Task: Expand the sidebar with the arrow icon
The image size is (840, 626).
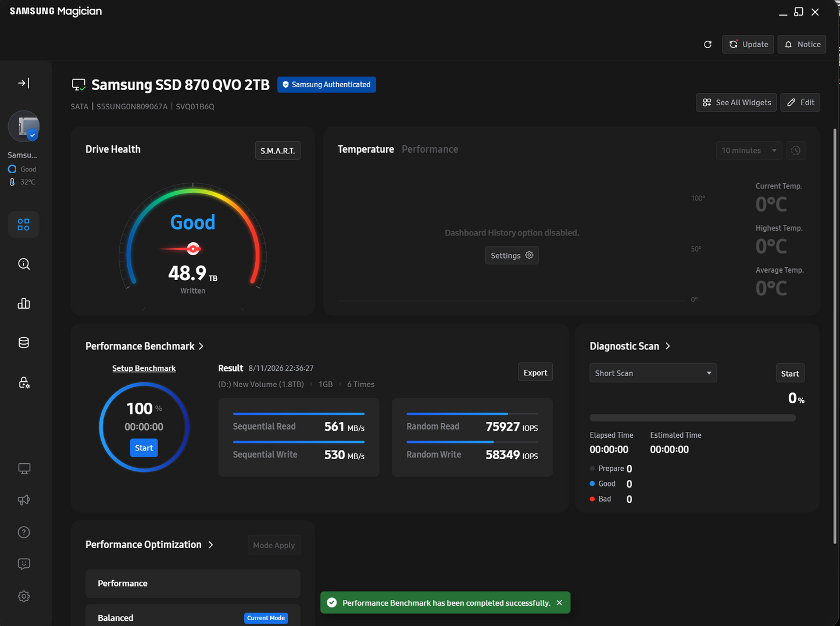Action: point(24,83)
